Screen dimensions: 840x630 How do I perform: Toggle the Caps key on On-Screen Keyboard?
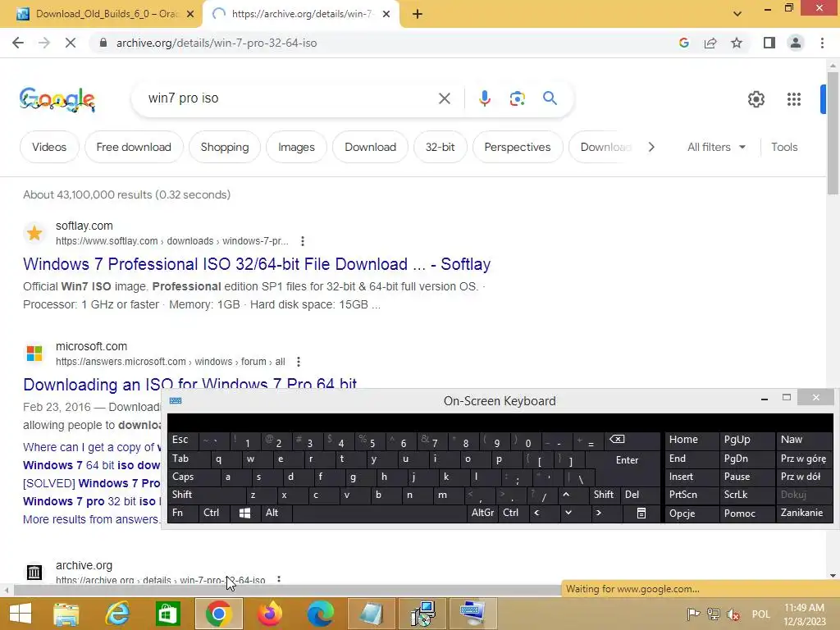click(x=194, y=477)
